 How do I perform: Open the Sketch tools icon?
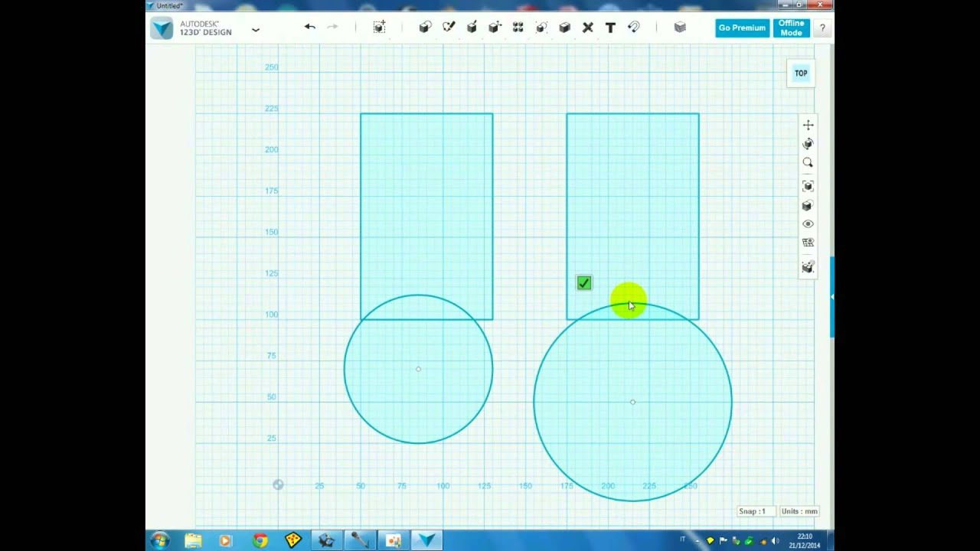449,28
